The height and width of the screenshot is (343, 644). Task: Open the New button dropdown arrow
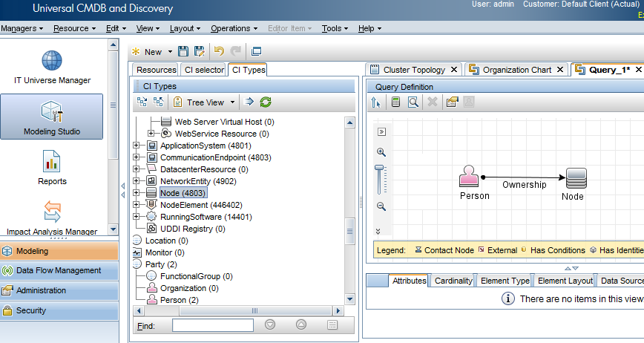(170, 52)
